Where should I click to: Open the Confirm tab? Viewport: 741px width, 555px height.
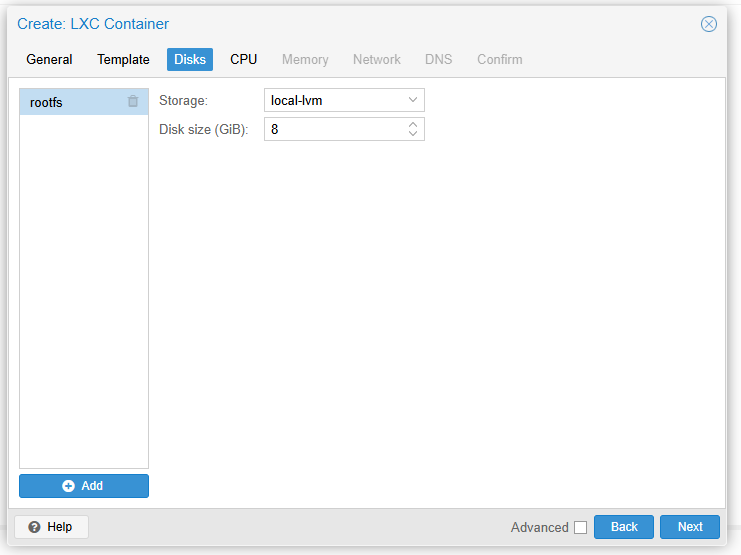tap(500, 60)
